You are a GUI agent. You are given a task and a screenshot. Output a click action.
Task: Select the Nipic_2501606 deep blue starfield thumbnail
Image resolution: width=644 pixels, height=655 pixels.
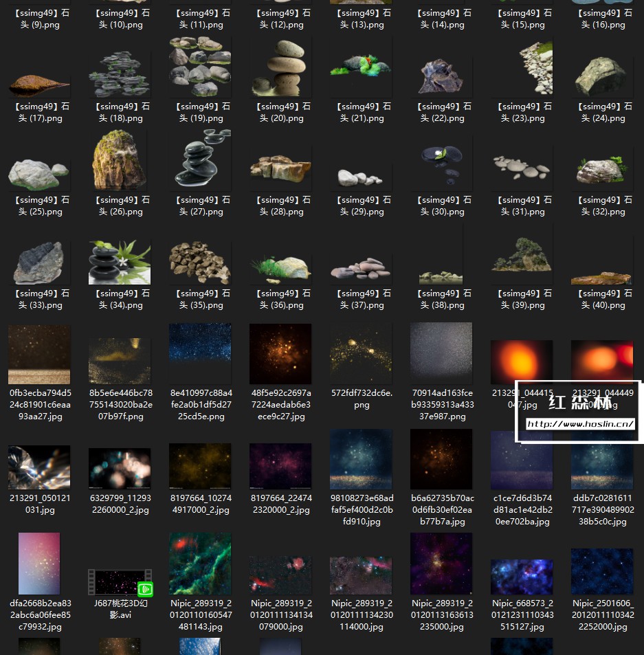(x=602, y=571)
